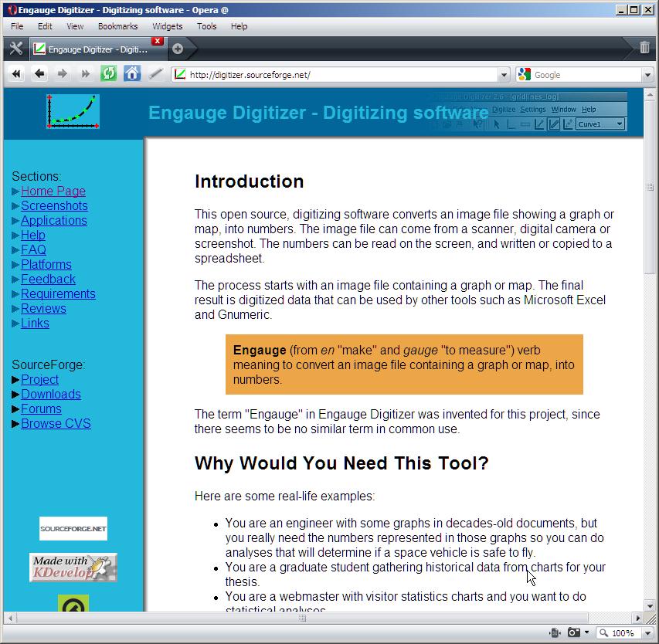Viewport: 659px width, 644px height.
Task: Open the Downloads link
Action: (51, 394)
